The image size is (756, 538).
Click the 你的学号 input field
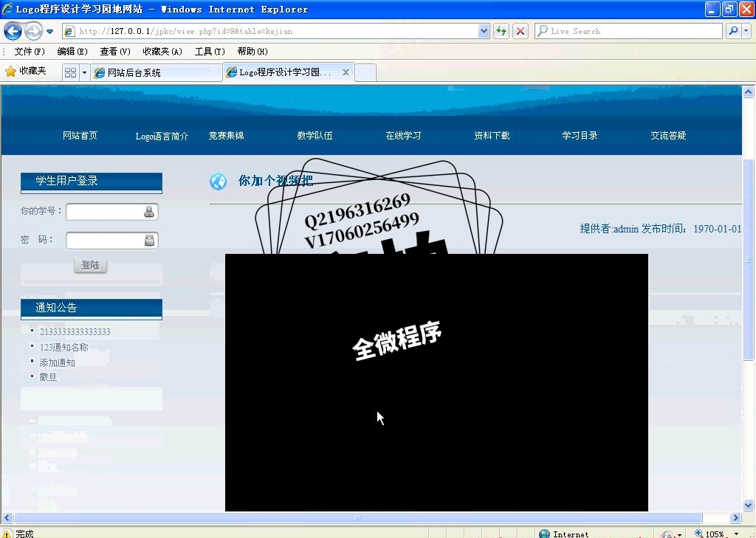click(112, 212)
